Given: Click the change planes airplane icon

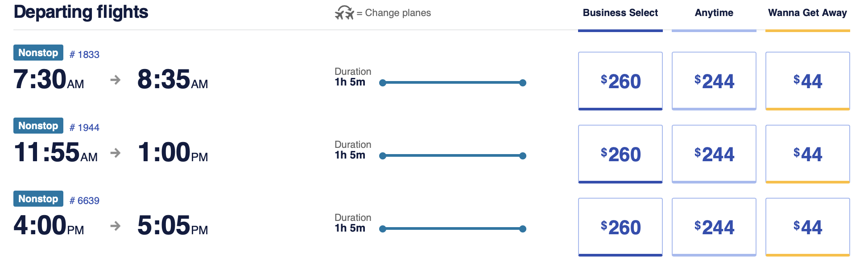Looking at the screenshot, I should click(344, 13).
